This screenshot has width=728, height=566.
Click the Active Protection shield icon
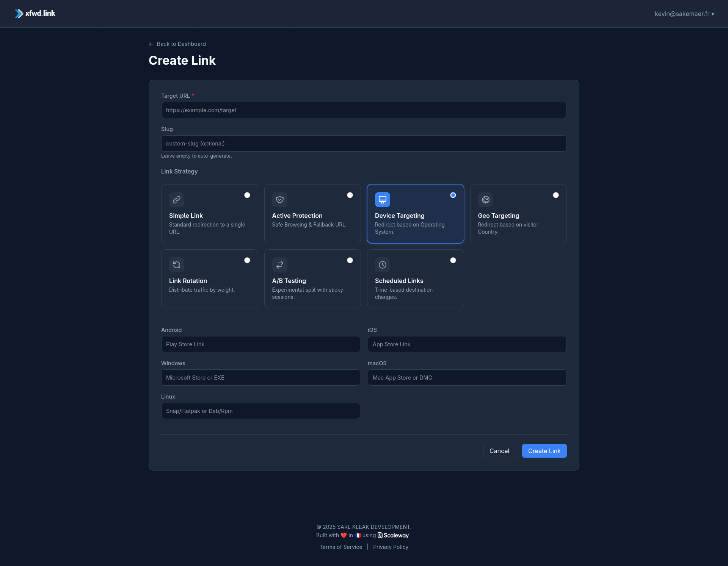click(280, 200)
